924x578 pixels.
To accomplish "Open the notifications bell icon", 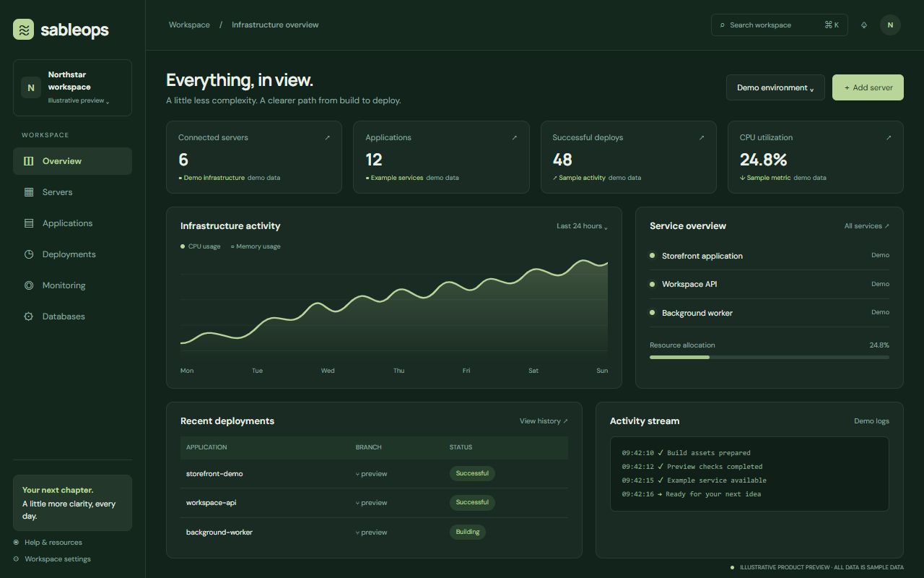I will click(x=864, y=25).
